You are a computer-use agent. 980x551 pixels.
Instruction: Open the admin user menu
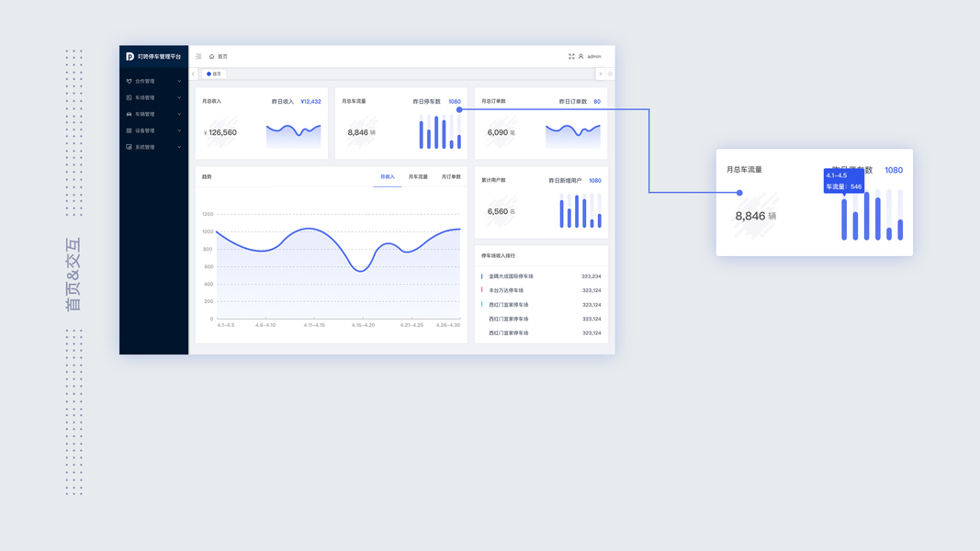click(593, 56)
